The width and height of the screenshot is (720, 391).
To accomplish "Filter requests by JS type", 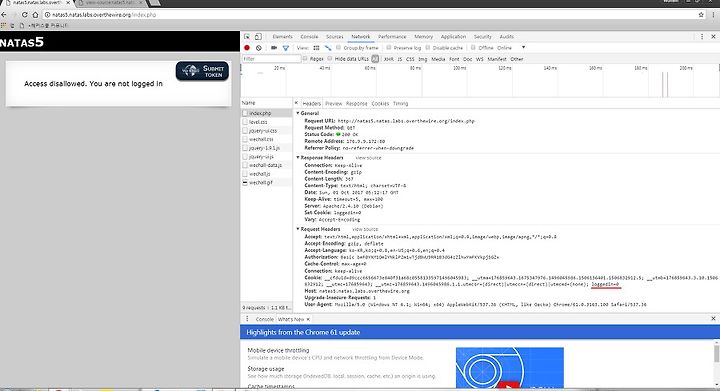I will (x=399, y=59).
